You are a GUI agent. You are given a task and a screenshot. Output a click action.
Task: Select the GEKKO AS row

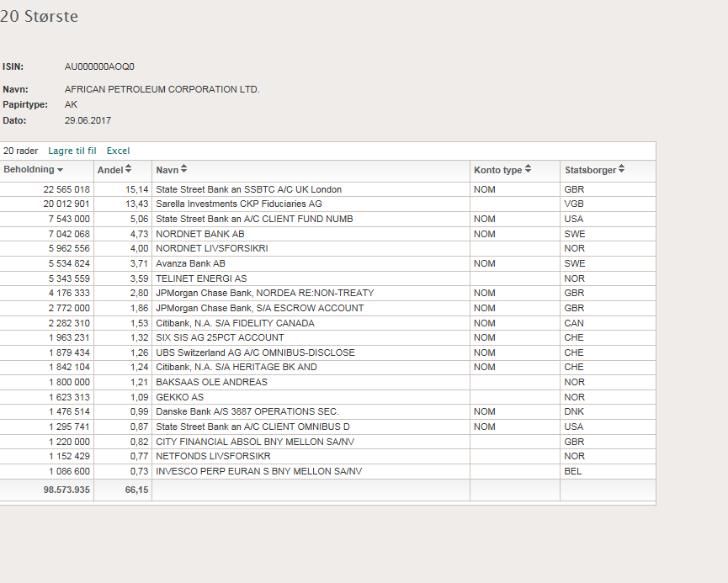click(327, 397)
